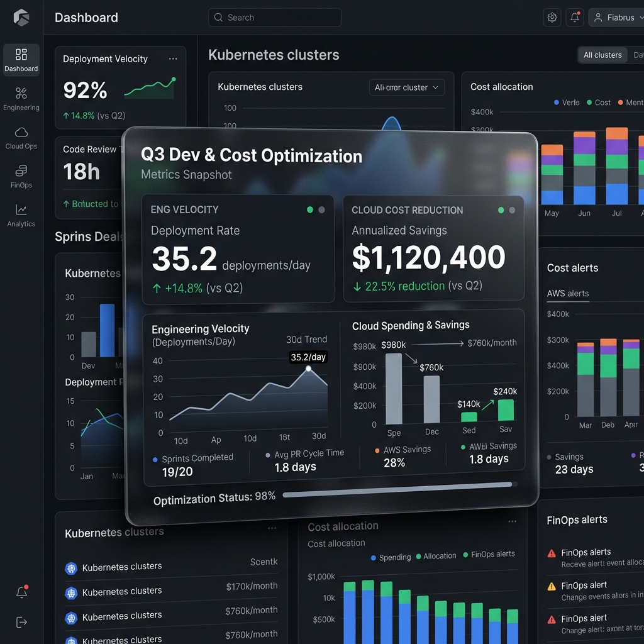Image resolution: width=644 pixels, height=644 pixels.
Task: Toggle FinOps alerts legend in bottom chart
Action: tap(489, 554)
